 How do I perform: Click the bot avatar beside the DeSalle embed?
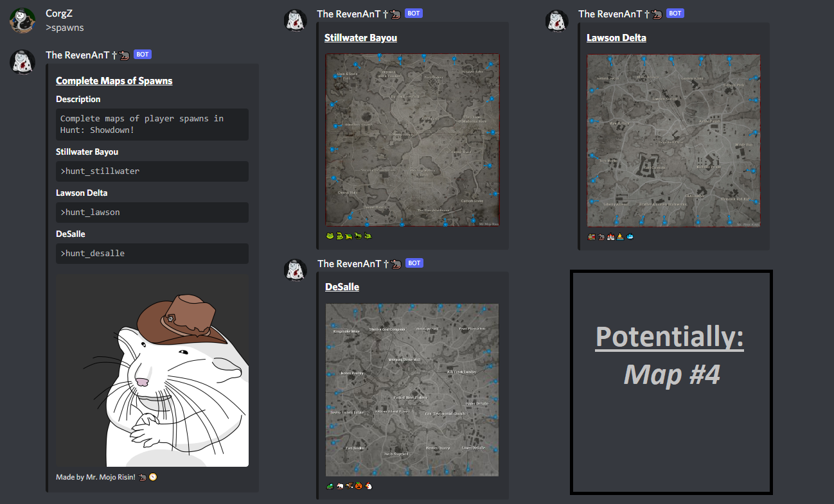click(x=295, y=270)
